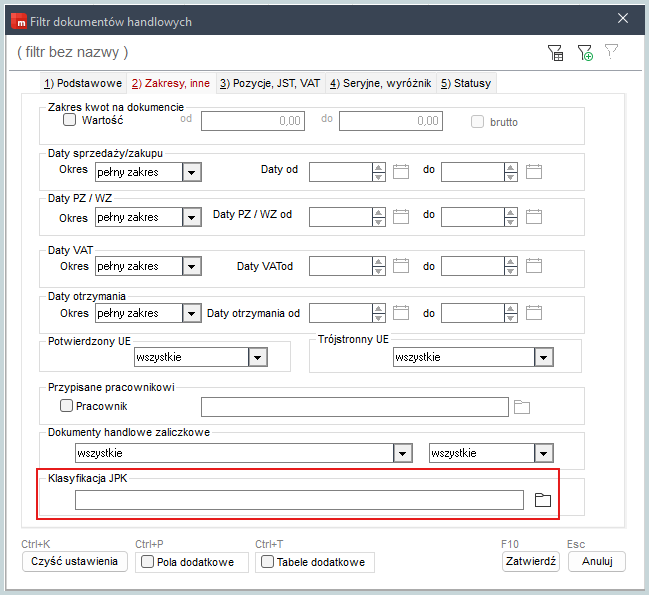Open the Statusy tab

(x=466, y=83)
